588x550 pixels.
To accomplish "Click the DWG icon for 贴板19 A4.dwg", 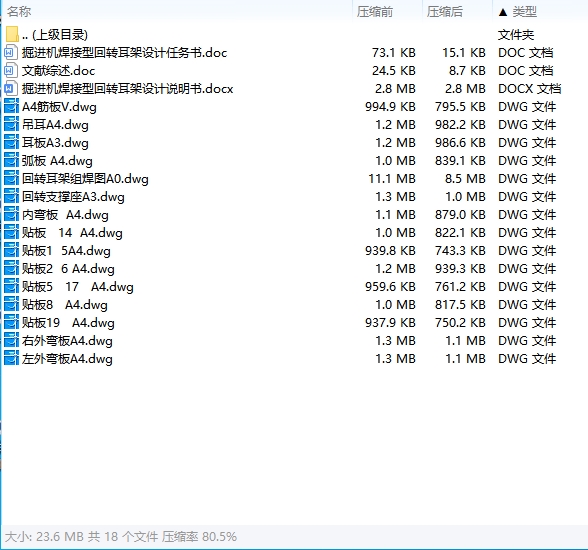I will point(11,322).
